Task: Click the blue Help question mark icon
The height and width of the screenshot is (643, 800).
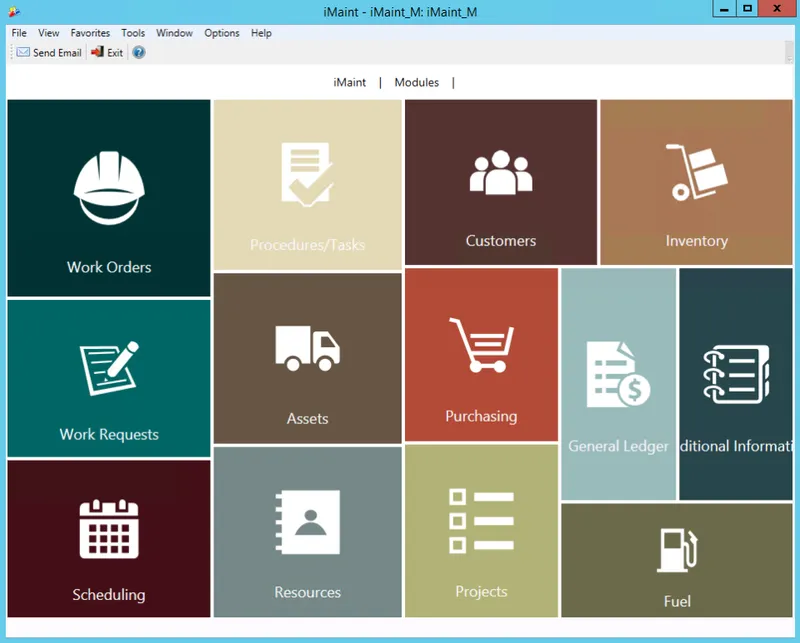Action: click(139, 53)
